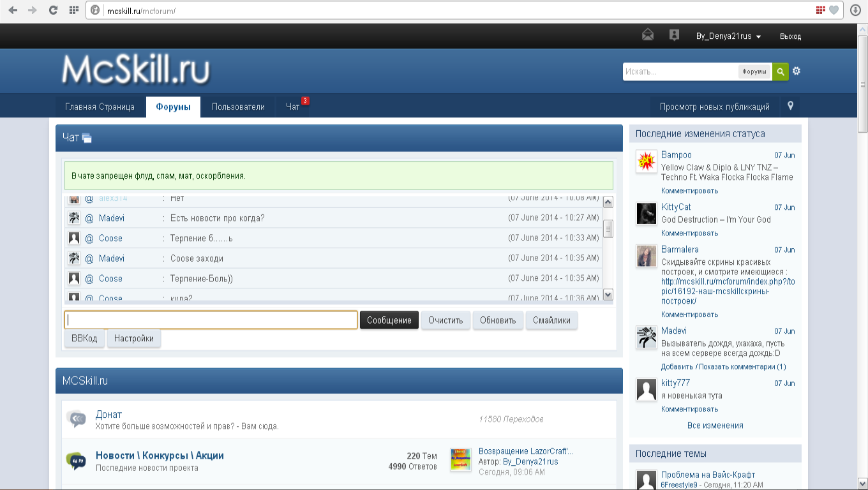Open the messages envelope icon

(648, 35)
